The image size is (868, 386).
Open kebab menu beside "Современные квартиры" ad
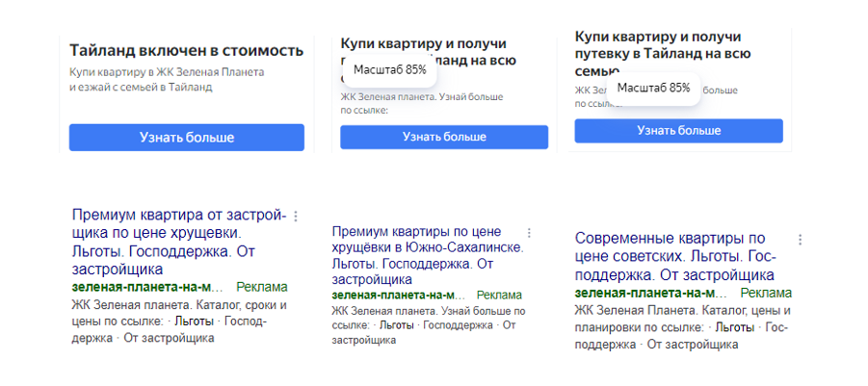click(800, 240)
